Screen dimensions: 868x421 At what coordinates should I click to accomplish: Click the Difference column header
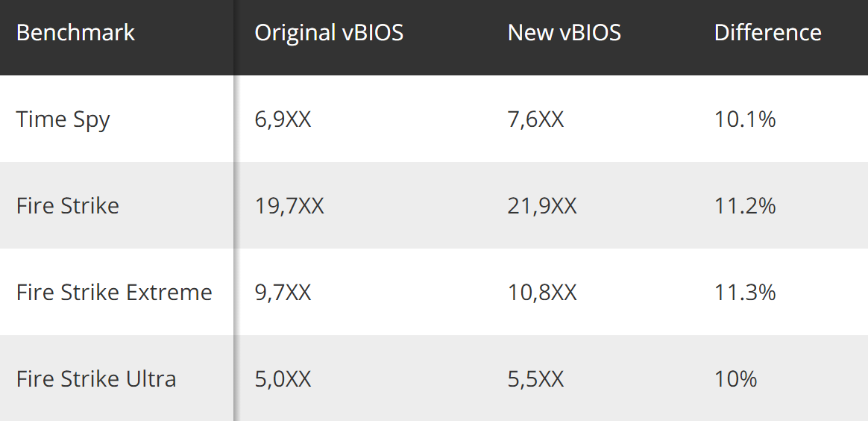pos(767,33)
